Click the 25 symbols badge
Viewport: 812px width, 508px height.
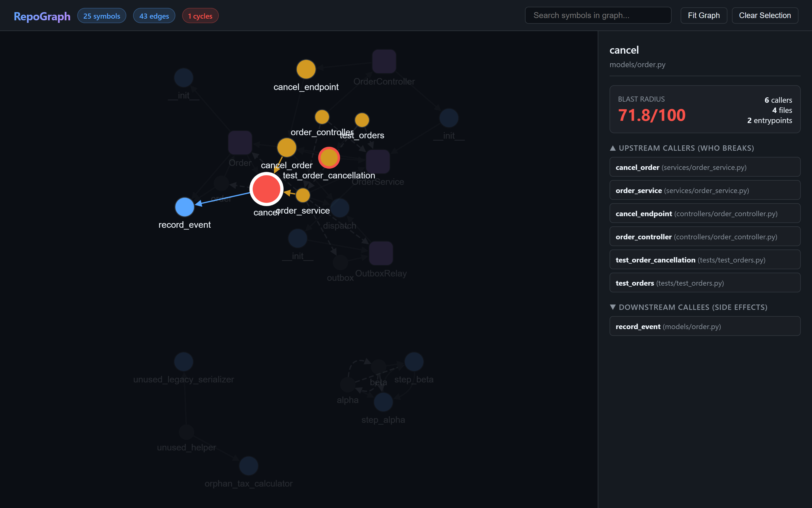click(x=102, y=16)
